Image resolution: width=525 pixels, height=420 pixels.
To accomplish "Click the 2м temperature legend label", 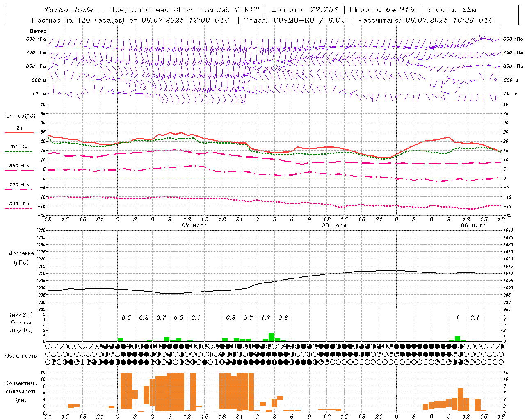I will tap(19, 128).
